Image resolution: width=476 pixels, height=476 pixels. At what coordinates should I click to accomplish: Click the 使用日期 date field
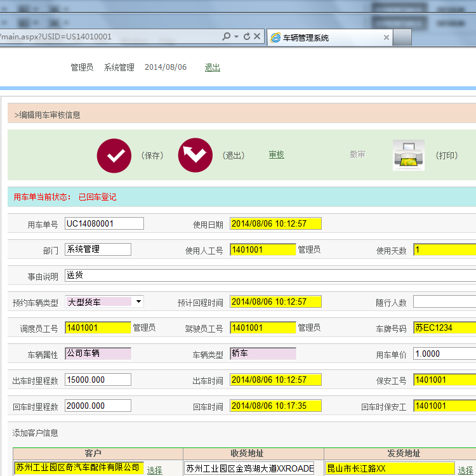pyautogui.click(x=275, y=224)
